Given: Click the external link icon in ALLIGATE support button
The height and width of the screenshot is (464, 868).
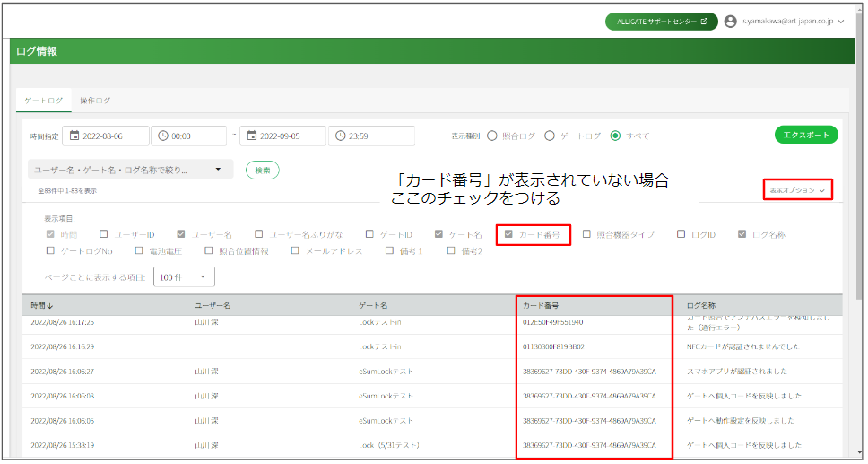Looking at the screenshot, I should click(x=704, y=22).
